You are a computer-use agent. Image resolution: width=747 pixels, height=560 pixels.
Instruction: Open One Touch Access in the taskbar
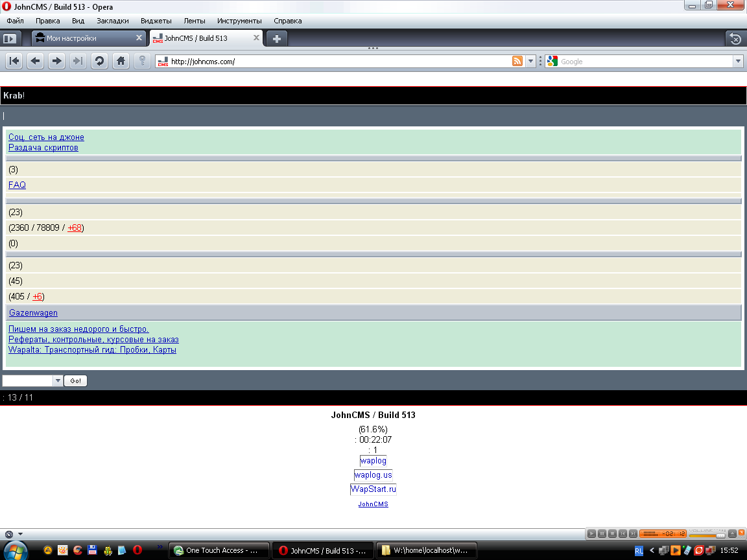pos(219,550)
